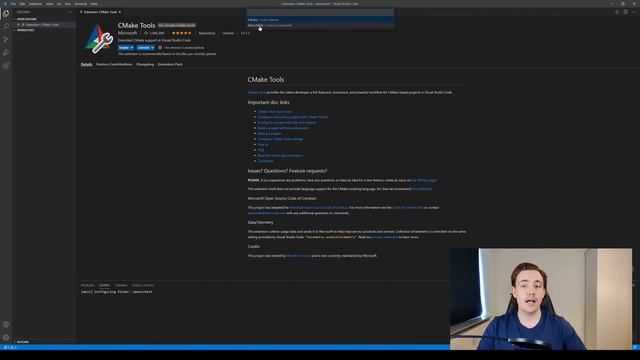Screen dimensions: 640x360
Task: Switch to the Changelog tab
Action: pyautogui.click(x=145, y=64)
